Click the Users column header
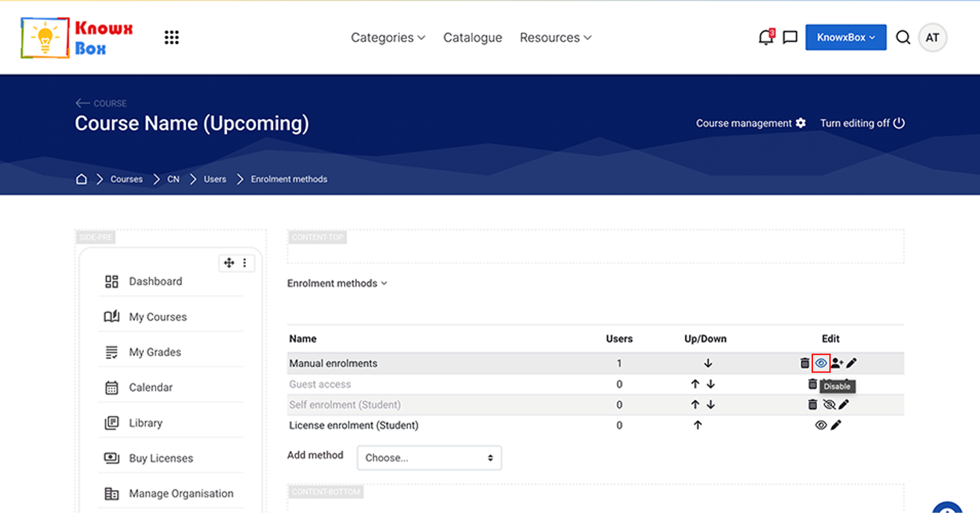The image size is (980, 513). coord(619,339)
